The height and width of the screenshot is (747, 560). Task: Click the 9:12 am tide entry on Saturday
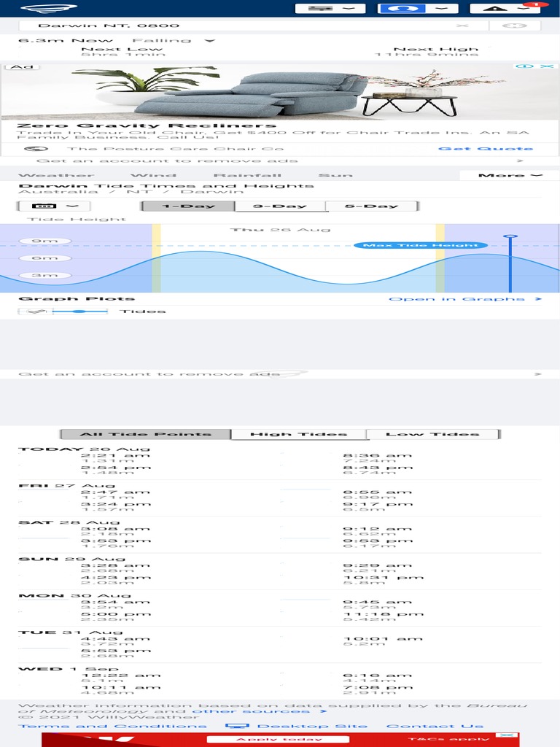pyautogui.click(x=377, y=532)
